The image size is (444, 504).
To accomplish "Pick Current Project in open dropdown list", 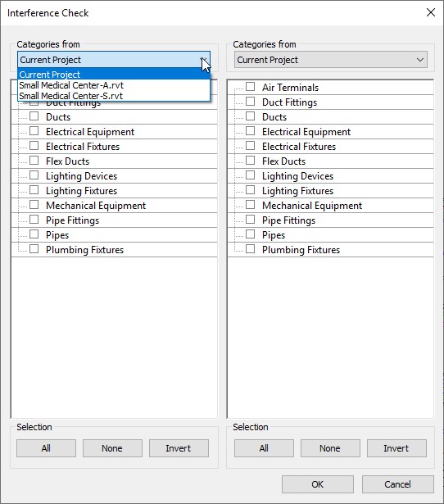I will 114,75.
